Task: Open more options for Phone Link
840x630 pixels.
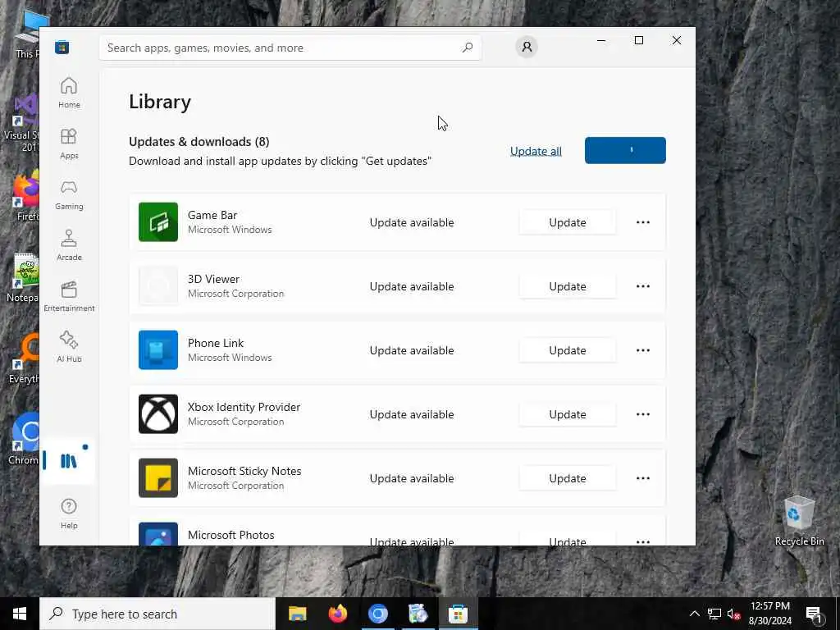Action: (643, 350)
